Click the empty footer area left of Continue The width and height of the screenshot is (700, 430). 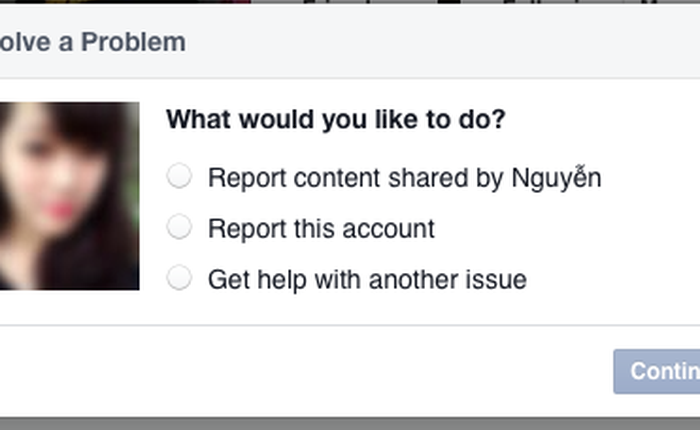point(300,370)
